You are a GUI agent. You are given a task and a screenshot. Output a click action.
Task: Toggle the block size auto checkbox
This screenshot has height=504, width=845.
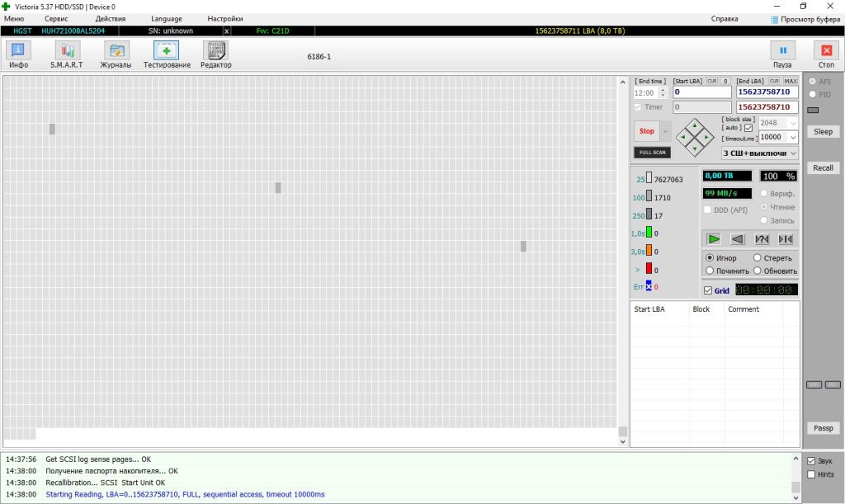tap(748, 128)
